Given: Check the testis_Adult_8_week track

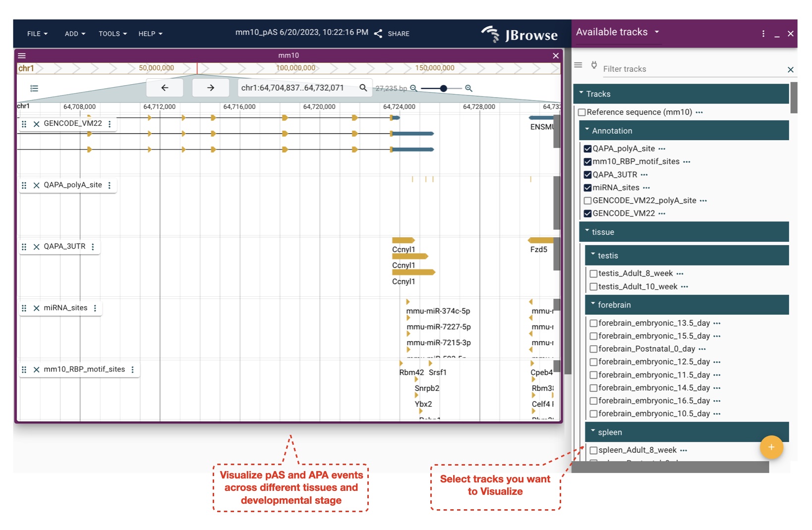Looking at the screenshot, I should tap(593, 273).
